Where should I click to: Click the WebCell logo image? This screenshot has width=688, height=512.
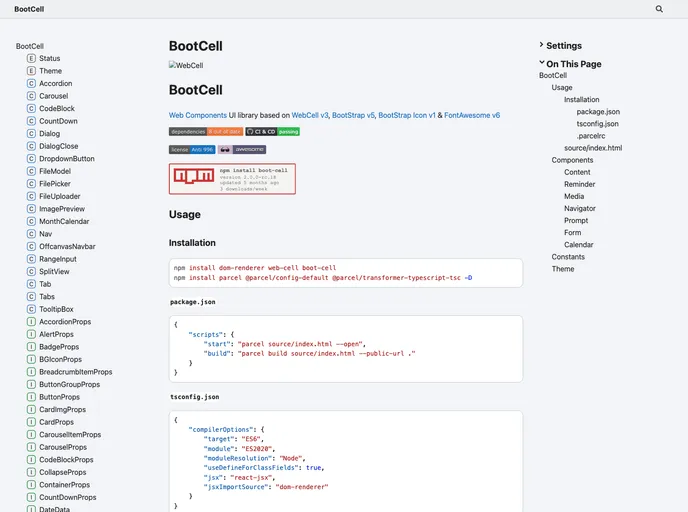[x=186, y=65]
